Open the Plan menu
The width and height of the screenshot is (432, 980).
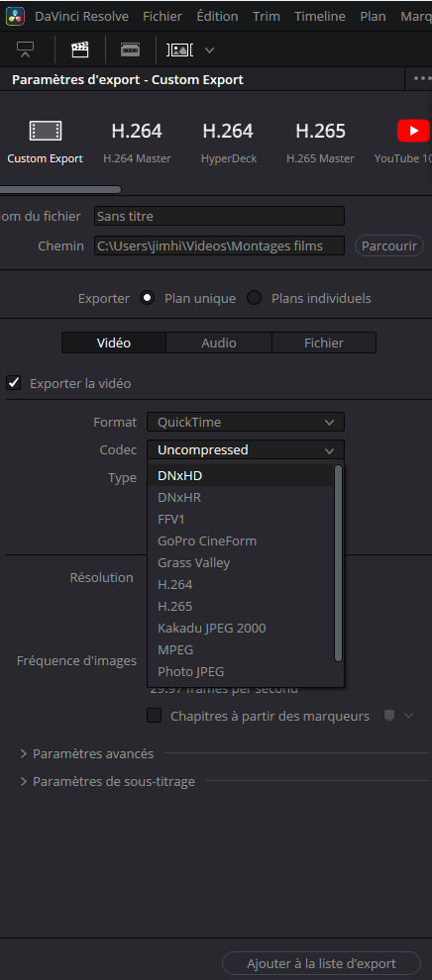tap(373, 16)
